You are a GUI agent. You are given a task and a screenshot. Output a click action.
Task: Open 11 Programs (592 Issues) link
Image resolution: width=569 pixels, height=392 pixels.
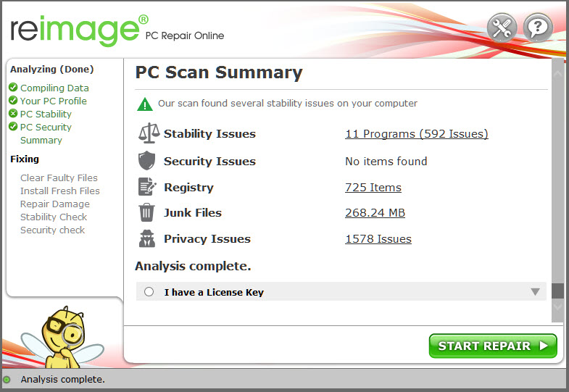click(x=416, y=134)
